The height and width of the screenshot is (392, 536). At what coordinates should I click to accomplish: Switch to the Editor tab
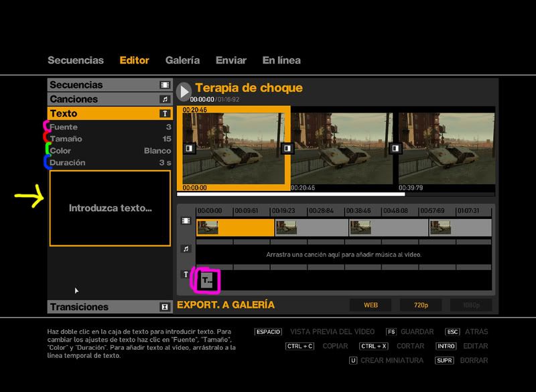point(135,60)
